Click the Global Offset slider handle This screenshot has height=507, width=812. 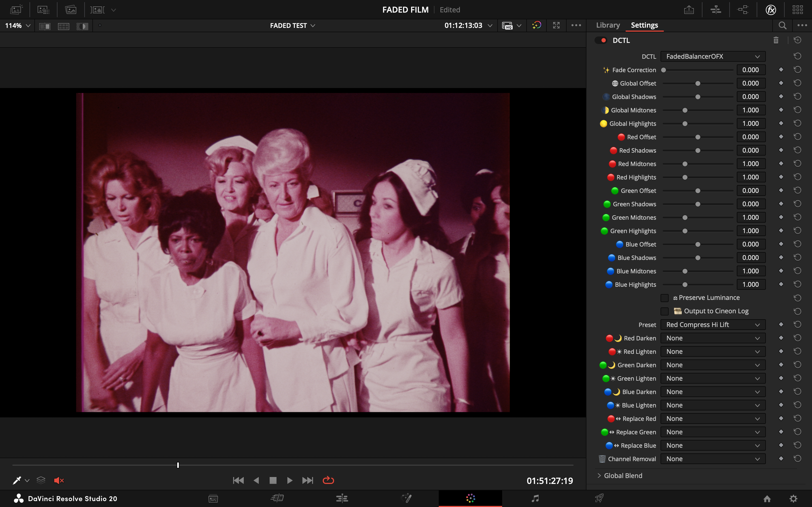tap(698, 83)
